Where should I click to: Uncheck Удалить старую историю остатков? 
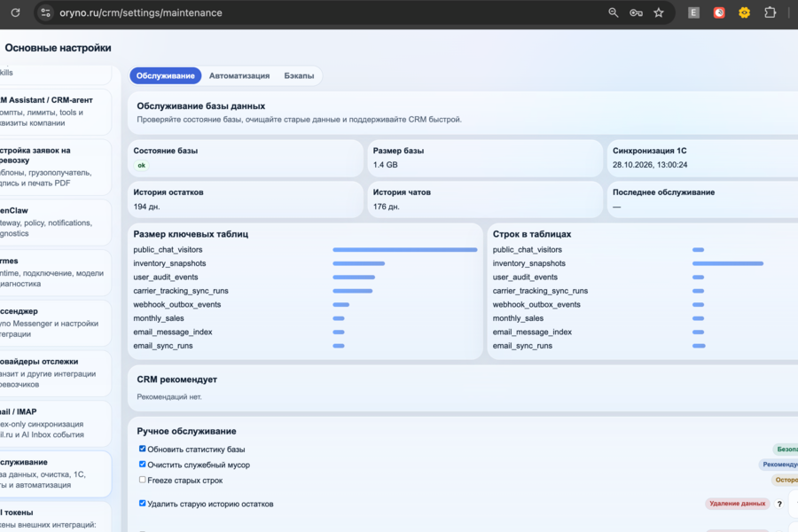(x=143, y=503)
